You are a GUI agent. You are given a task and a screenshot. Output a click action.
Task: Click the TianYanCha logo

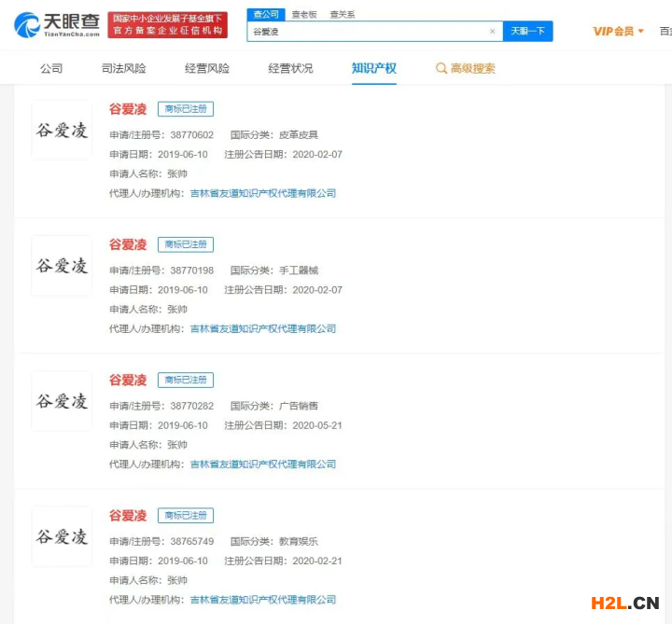pyautogui.click(x=56, y=25)
